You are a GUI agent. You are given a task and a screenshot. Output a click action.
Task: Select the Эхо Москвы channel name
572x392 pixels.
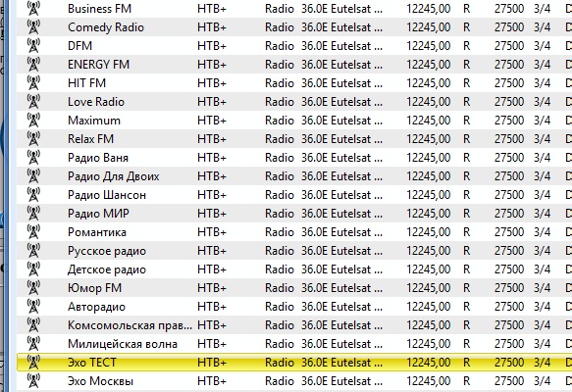[101, 381]
